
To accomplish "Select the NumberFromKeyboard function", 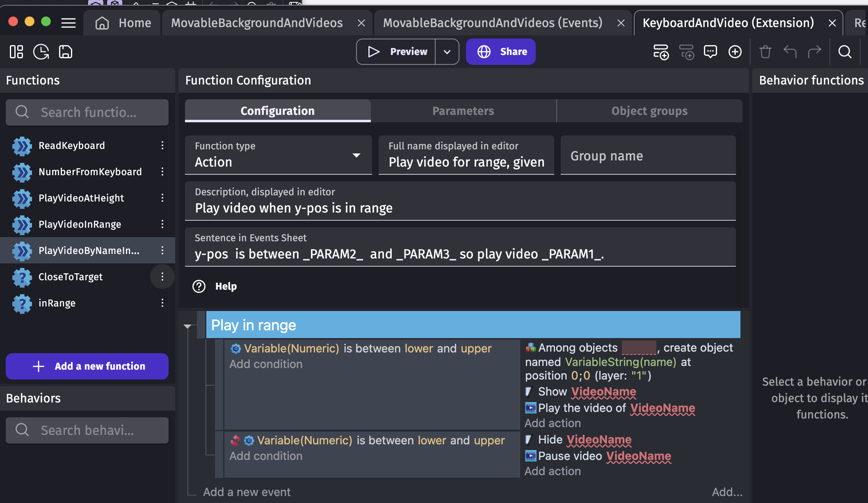I will click(x=90, y=171).
